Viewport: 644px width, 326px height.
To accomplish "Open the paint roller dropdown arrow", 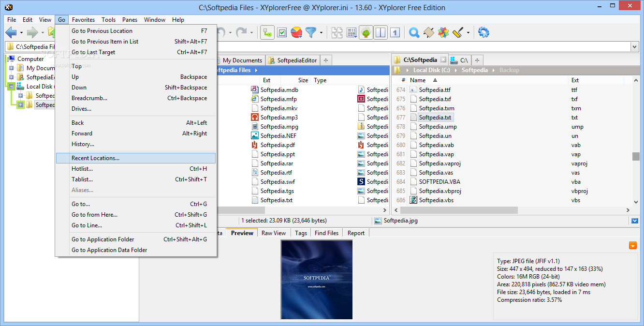I will (468, 33).
